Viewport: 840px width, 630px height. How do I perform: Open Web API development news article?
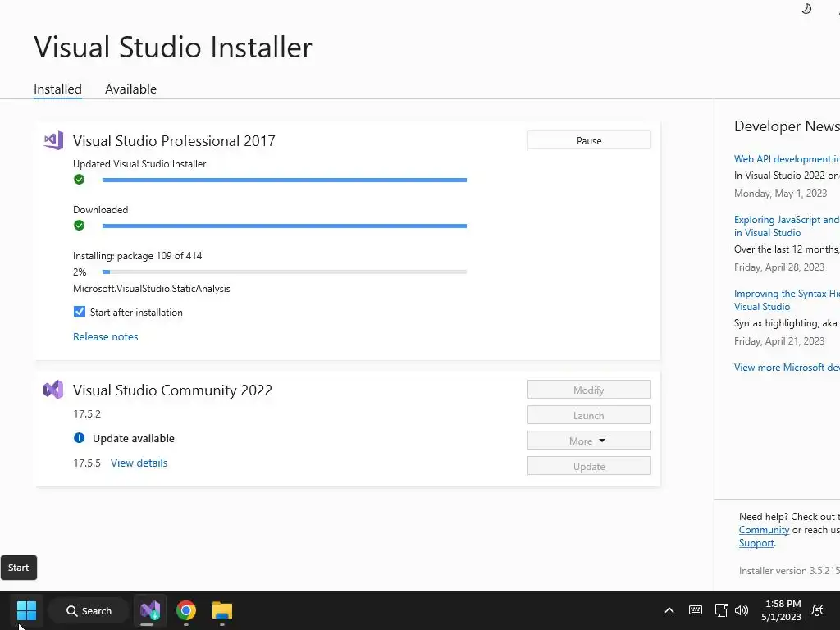787,159
